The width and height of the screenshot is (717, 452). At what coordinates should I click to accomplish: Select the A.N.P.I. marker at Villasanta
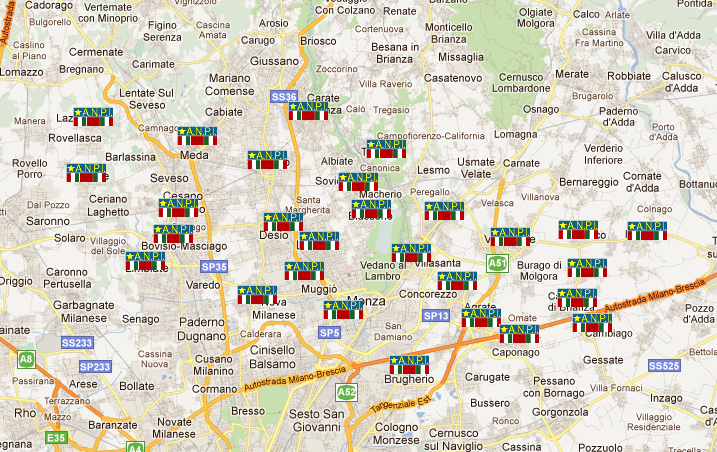(x=412, y=253)
